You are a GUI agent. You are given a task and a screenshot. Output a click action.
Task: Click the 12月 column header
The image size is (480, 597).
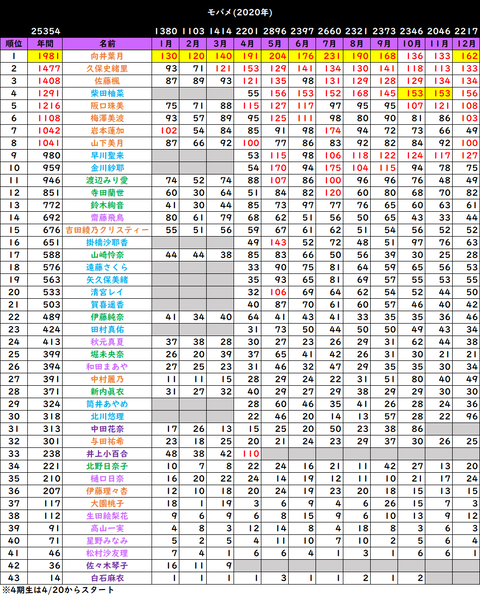pyautogui.click(x=466, y=44)
